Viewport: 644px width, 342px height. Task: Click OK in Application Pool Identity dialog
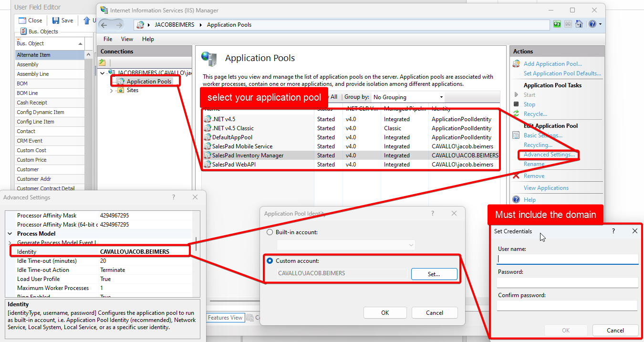tap(385, 313)
